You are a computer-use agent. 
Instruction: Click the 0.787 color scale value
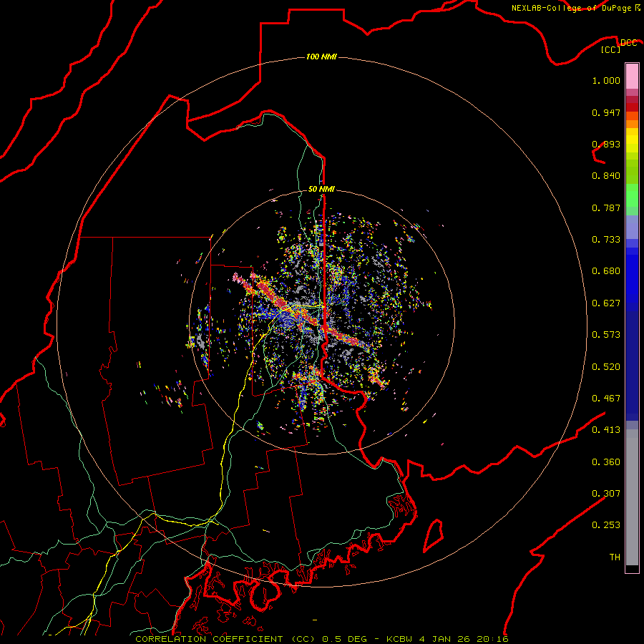coord(606,208)
